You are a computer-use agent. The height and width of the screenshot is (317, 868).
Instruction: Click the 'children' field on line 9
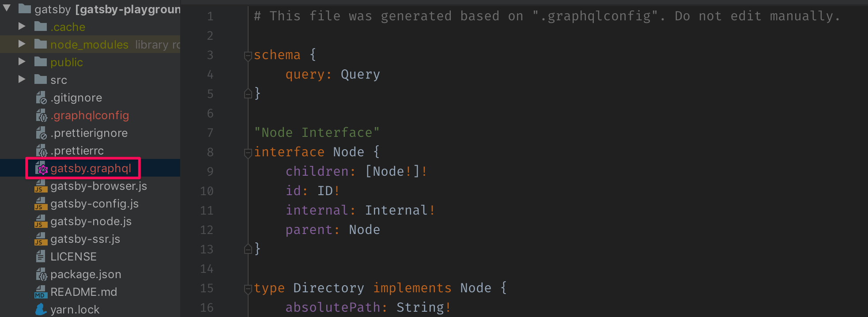[317, 172]
